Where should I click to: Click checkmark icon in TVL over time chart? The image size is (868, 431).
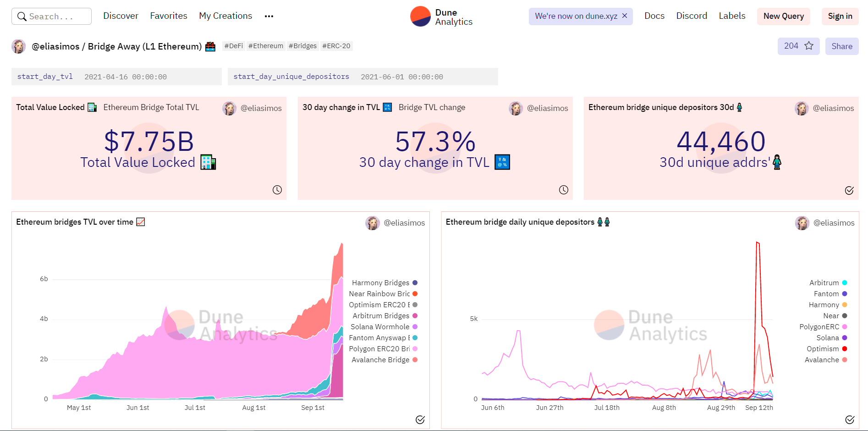pos(420,420)
